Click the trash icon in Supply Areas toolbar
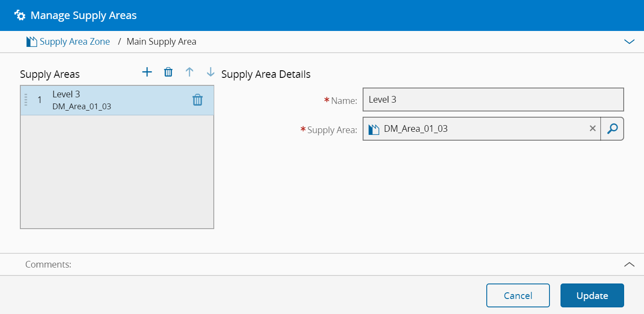Image resolution: width=644 pixels, height=314 pixels. coord(168,72)
